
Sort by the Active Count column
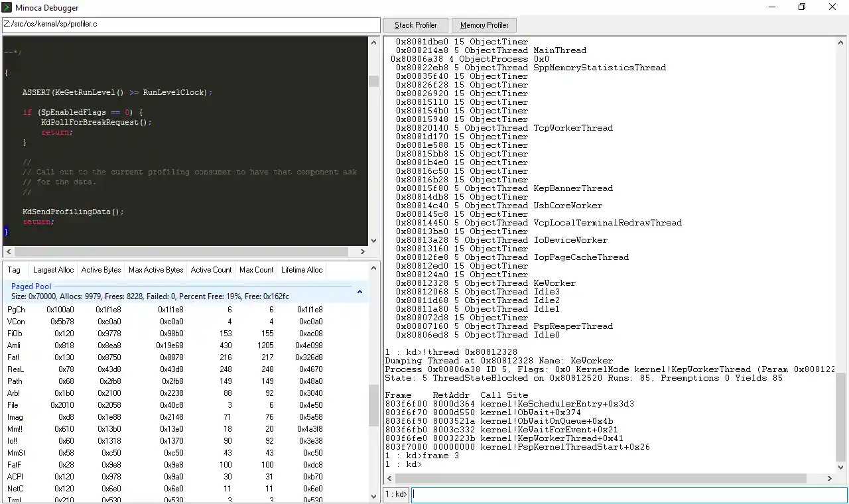coord(211,269)
